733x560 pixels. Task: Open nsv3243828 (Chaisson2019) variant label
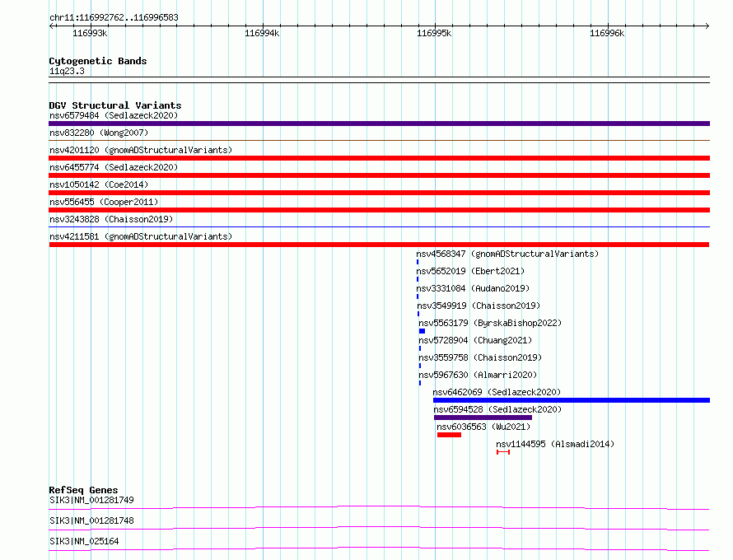tap(111, 219)
